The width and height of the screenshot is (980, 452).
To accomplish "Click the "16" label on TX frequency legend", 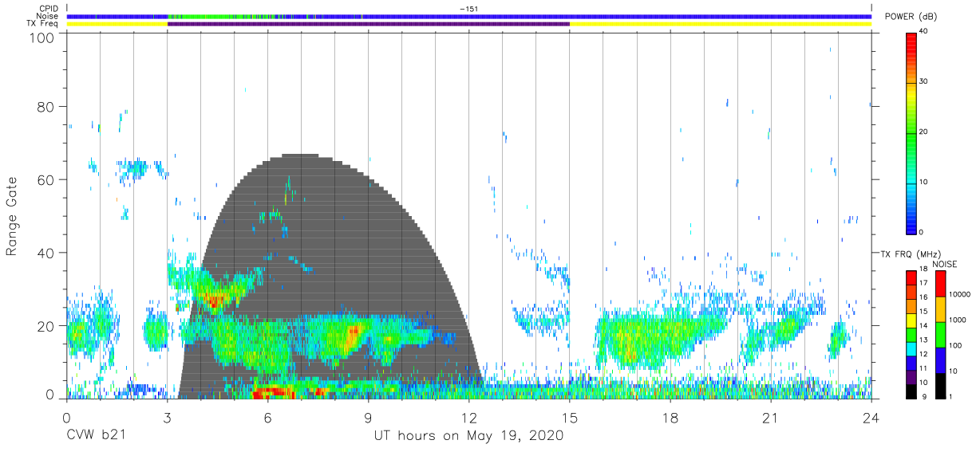I will 923,297.
